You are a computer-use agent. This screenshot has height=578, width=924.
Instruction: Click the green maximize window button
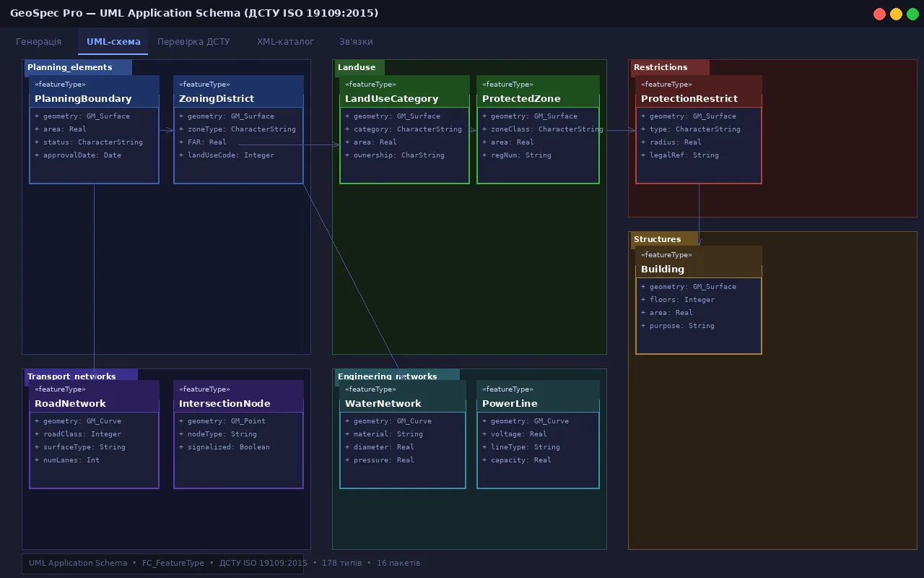(912, 14)
